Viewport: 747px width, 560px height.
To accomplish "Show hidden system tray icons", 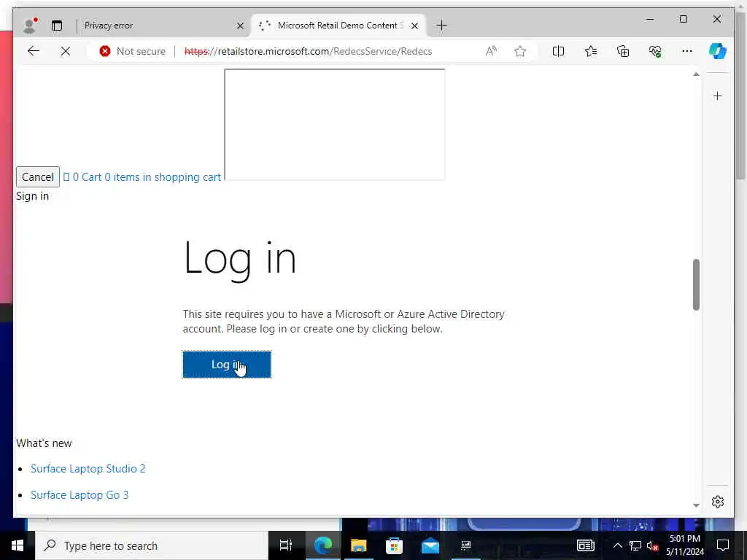I will point(617,545).
